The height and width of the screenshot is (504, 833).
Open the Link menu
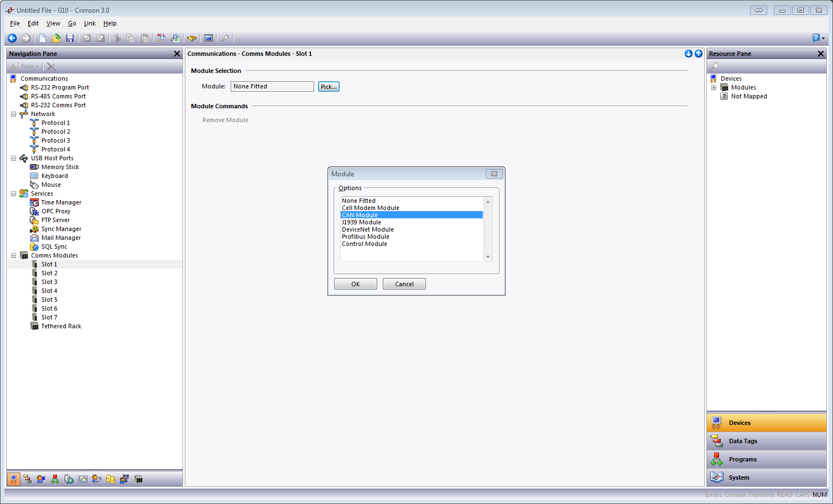[x=90, y=23]
